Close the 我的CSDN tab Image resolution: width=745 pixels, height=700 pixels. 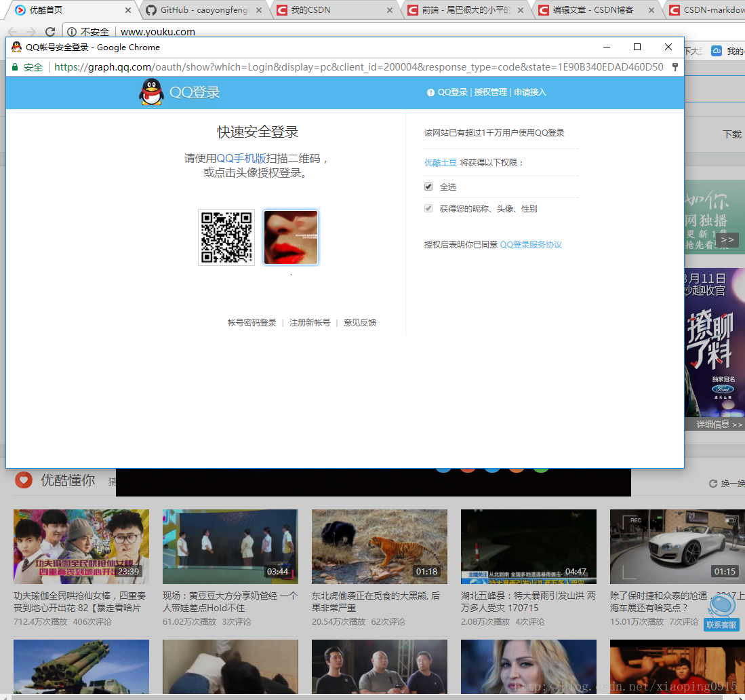point(390,10)
